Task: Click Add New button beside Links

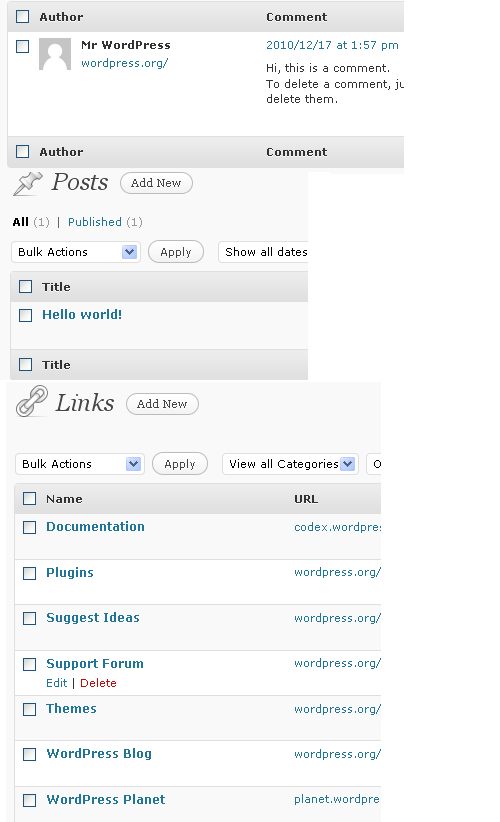Action: tap(162, 404)
